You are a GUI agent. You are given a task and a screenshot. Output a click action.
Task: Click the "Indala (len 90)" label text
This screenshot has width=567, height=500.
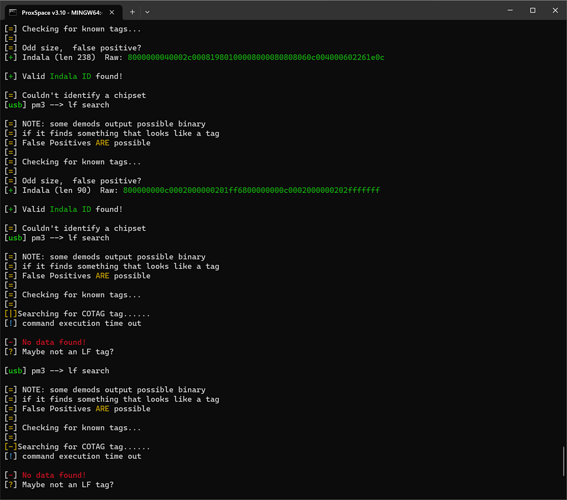(x=56, y=190)
